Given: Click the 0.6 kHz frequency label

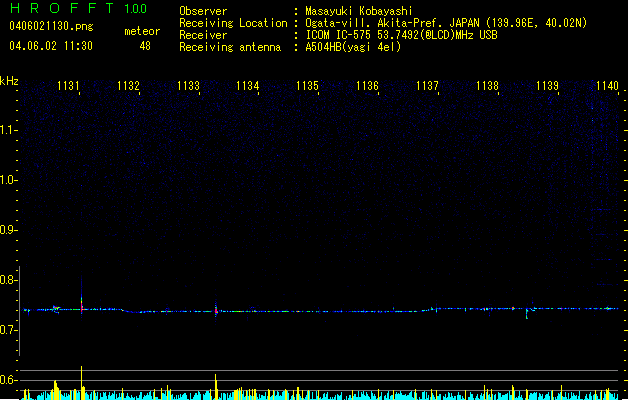Looking at the screenshot, I should click(8, 380).
